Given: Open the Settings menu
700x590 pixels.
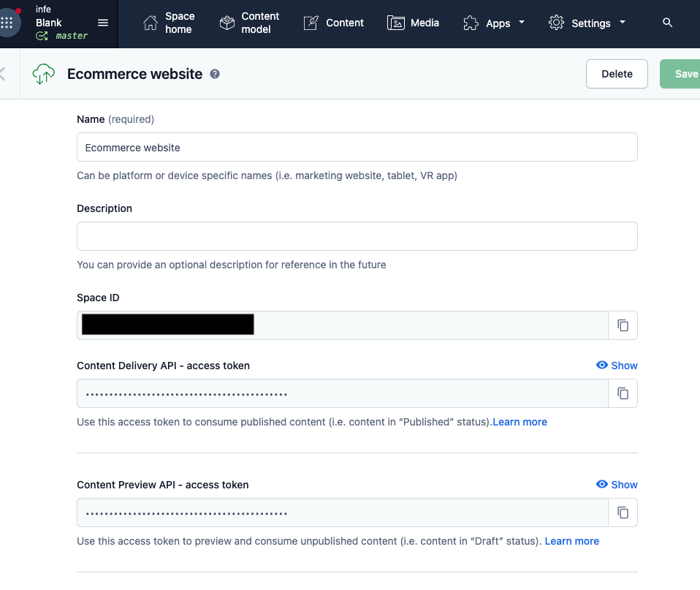Looking at the screenshot, I should tap(587, 23).
